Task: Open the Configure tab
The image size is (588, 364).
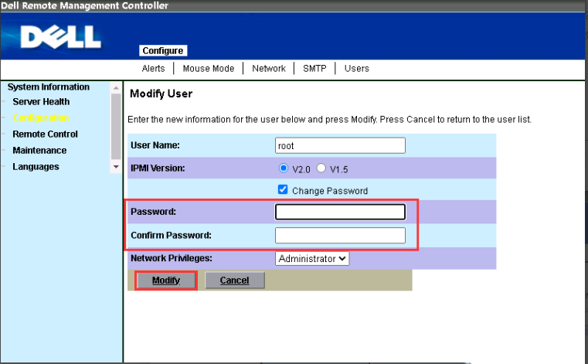Action: pyautogui.click(x=163, y=51)
